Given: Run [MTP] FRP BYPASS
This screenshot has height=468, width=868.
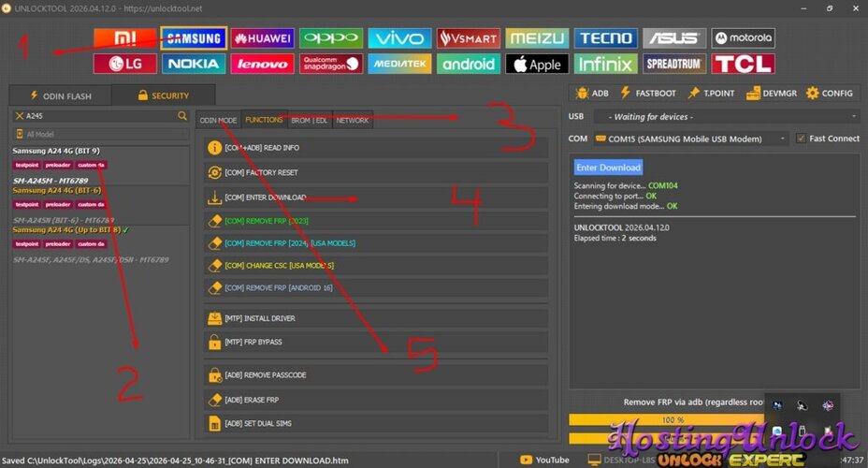Looking at the screenshot, I should 376,342.
